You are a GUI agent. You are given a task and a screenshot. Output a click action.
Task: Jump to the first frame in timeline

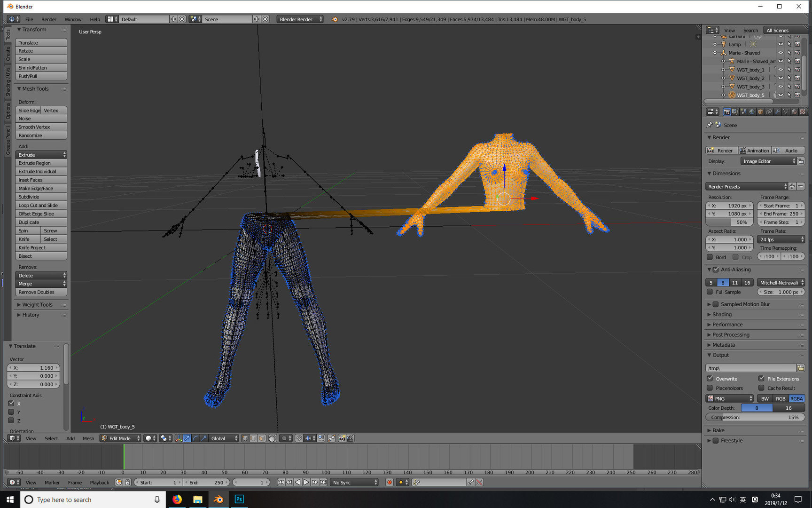point(281,482)
